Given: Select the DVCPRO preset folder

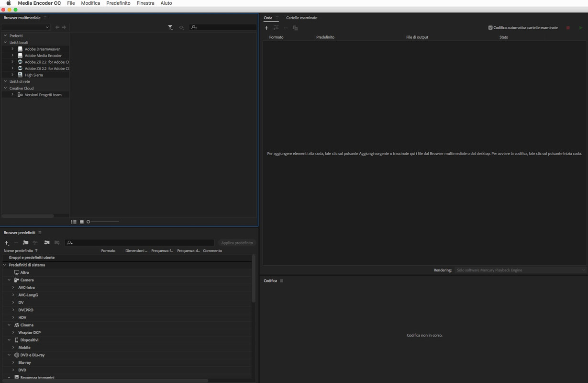Looking at the screenshot, I should 26,310.
